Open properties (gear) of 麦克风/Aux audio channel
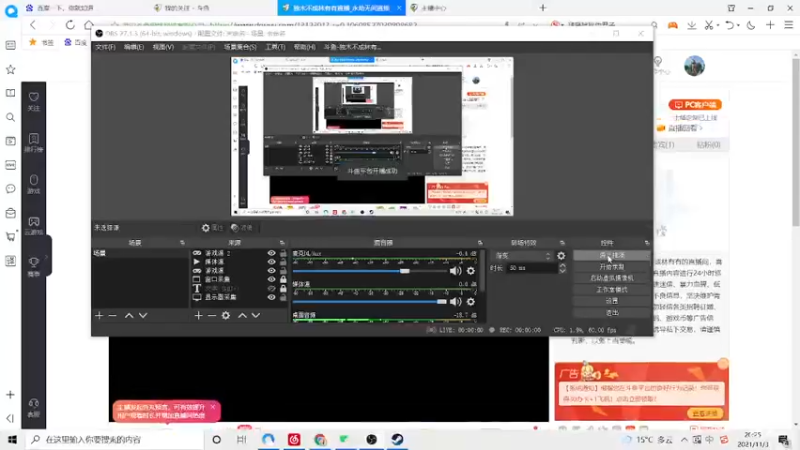The height and width of the screenshot is (450, 800). 470,271
